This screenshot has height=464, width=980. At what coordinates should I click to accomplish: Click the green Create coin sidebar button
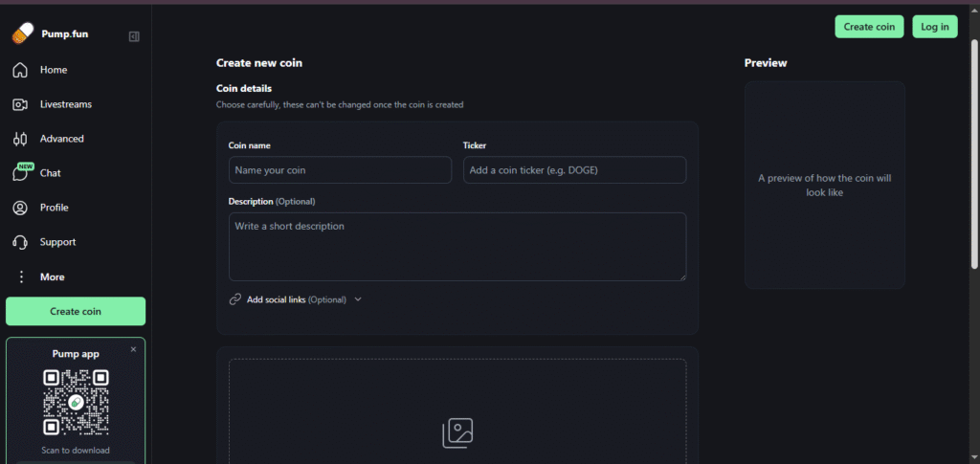click(76, 311)
